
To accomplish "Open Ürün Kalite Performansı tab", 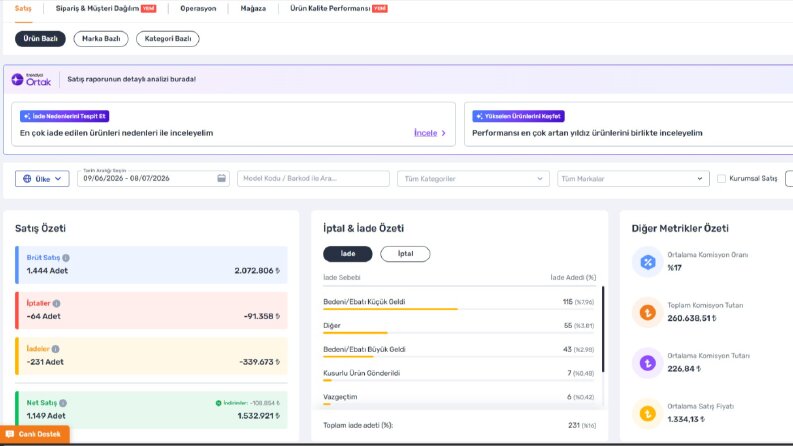I will pyautogui.click(x=339, y=9).
